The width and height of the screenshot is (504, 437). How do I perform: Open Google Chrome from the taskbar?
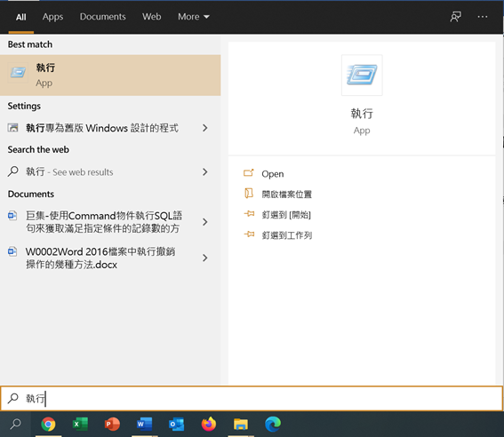pyautogui.click(x=48, y=425)
